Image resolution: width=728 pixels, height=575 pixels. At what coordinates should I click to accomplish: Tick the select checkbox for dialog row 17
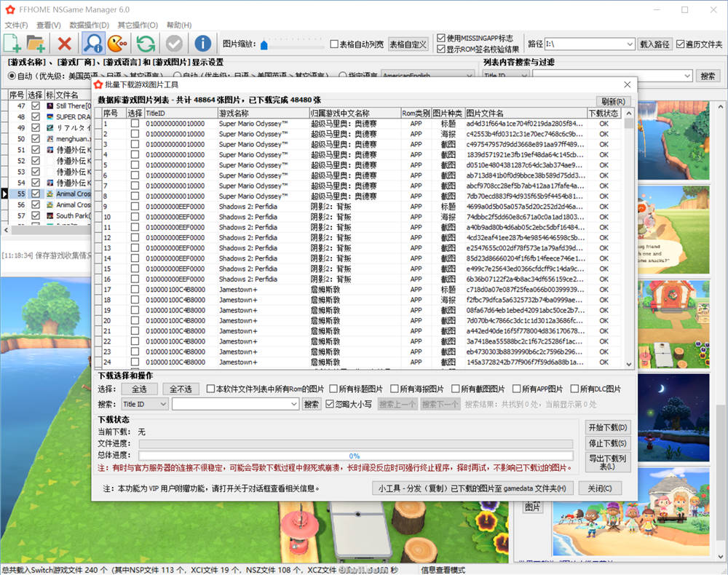tap(135, 290)
